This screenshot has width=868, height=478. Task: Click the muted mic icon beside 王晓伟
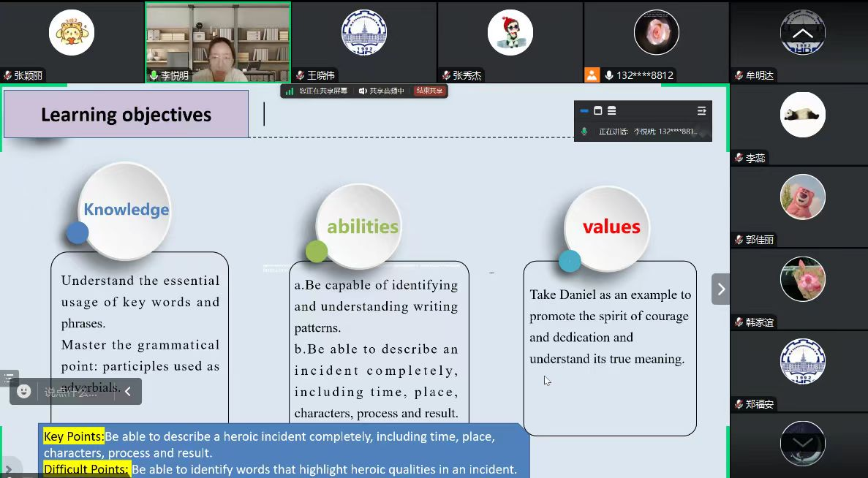301,75
